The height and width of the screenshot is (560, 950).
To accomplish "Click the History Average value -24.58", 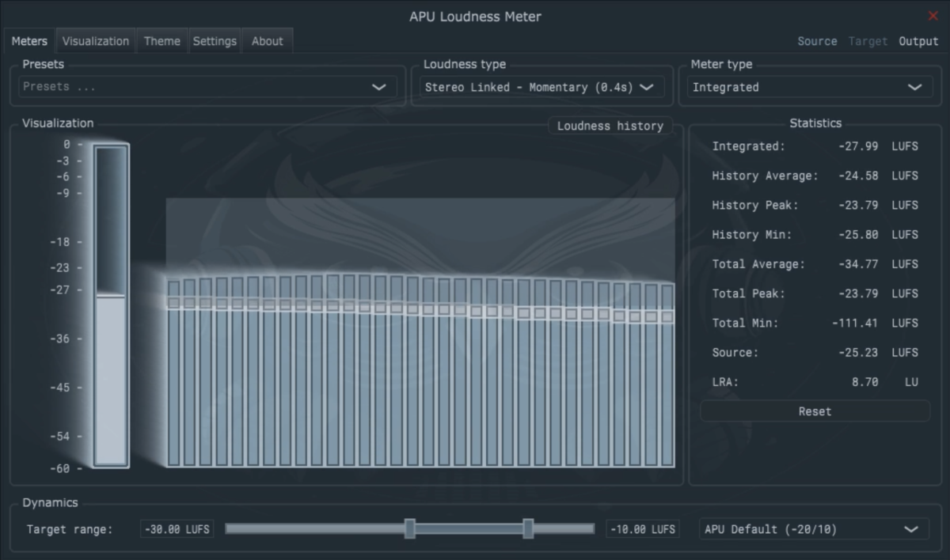I will point(858,176).
